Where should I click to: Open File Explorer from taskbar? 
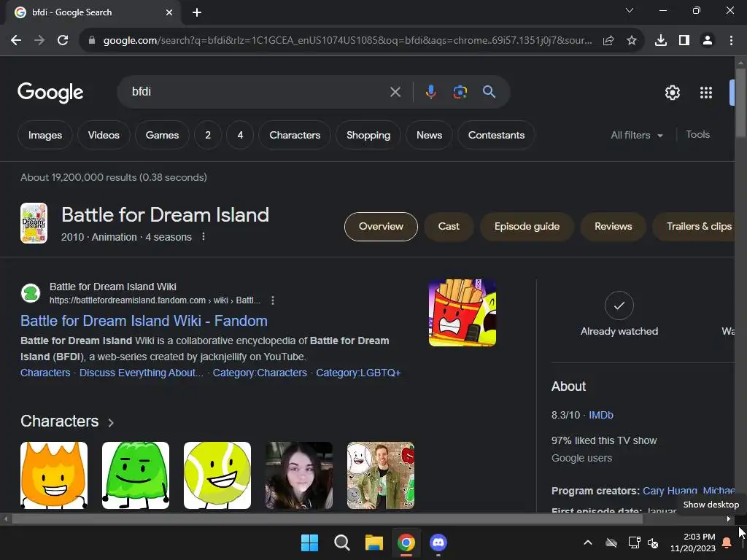pos(374,542)
